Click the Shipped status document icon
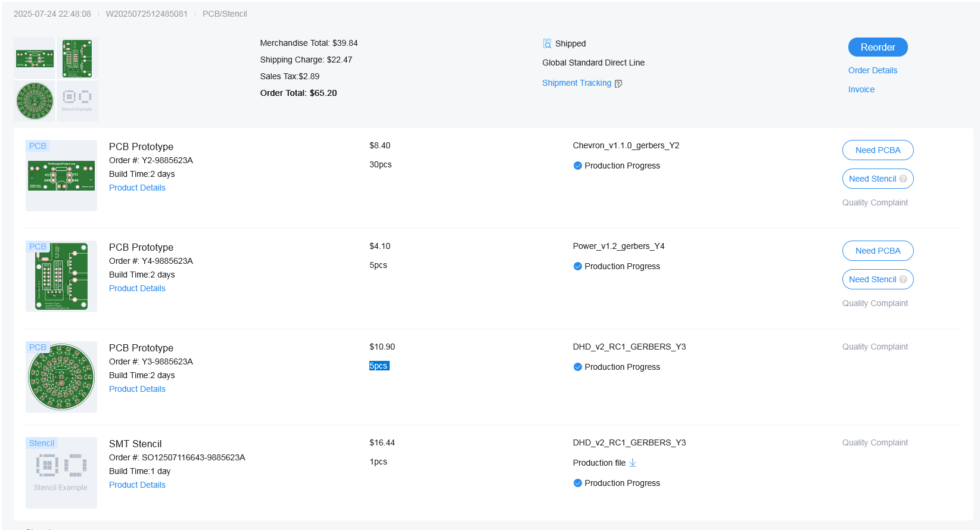The width and height of the screenshot is (980, 530). pyautogui.click(x=547, y=43)
